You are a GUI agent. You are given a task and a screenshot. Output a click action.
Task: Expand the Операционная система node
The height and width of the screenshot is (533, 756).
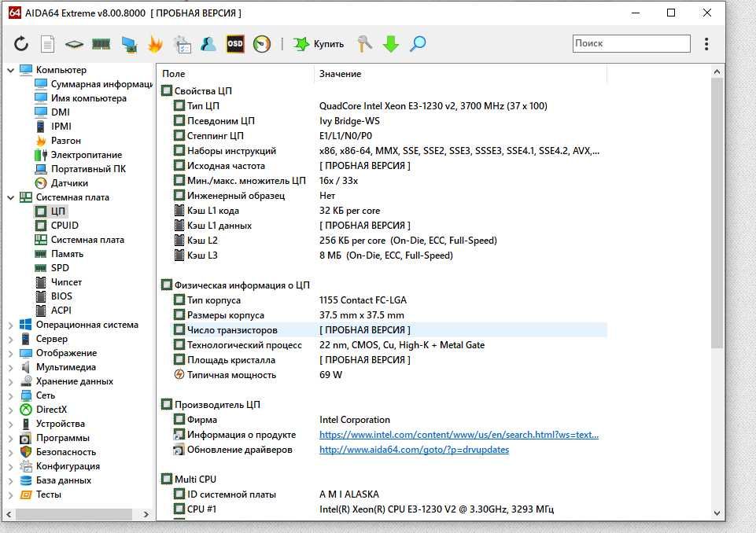click(x=10, y=325)
